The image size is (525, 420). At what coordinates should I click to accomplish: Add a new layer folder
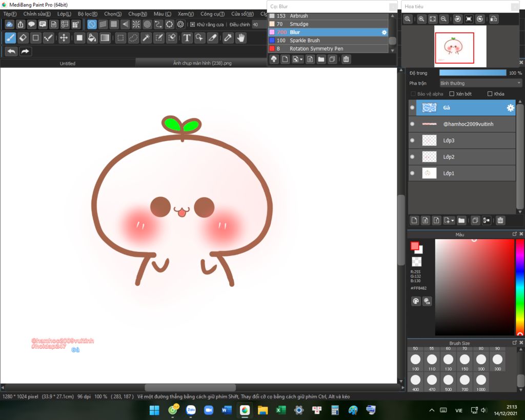[461, 221]
